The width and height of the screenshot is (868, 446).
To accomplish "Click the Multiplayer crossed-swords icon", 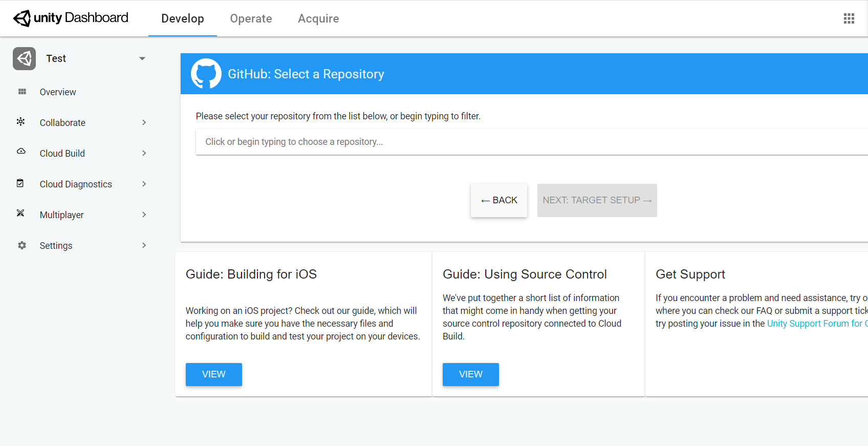I will coord(20,213).
